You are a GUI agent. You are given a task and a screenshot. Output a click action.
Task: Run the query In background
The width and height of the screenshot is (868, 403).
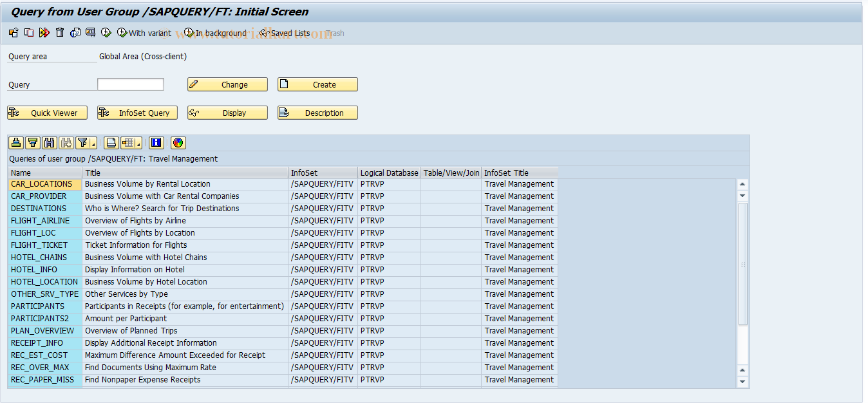pyautogui.click(x=215, y=33)
